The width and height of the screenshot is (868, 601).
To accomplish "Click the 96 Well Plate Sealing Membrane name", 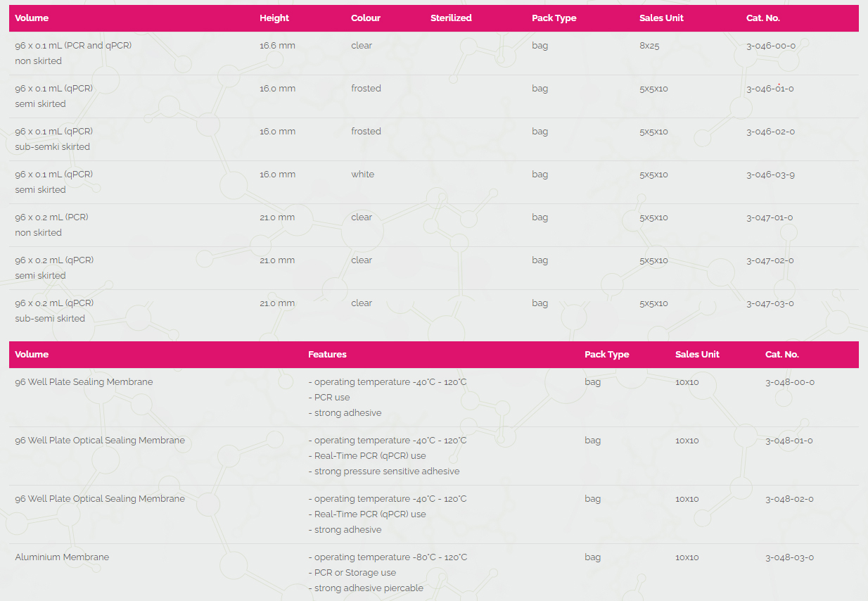I will [x=84, y=382].
